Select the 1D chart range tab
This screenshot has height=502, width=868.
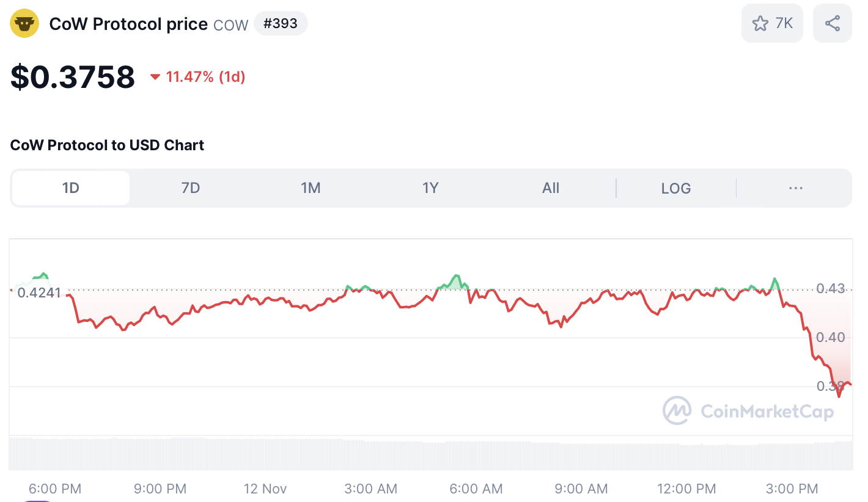(x=71, y=188)
